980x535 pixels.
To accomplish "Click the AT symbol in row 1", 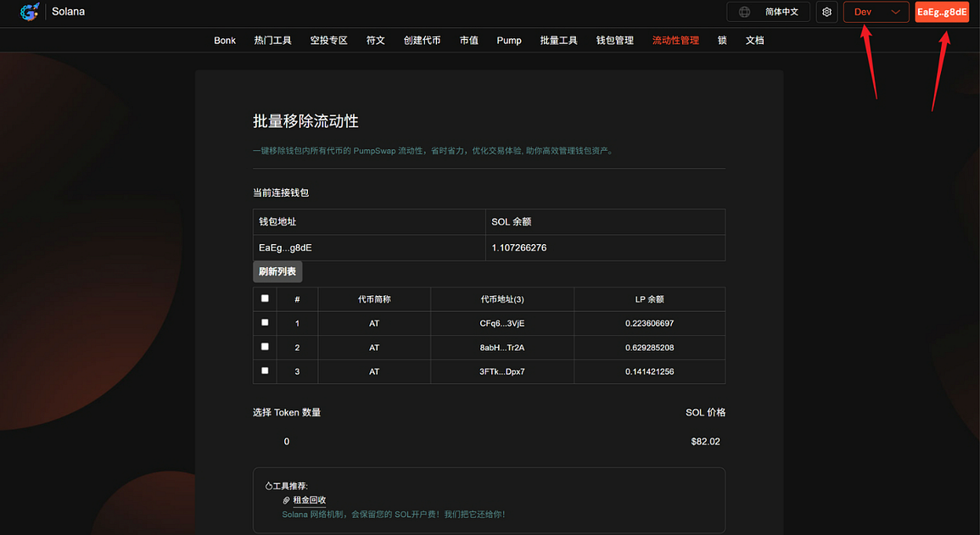I will (373, 323).
